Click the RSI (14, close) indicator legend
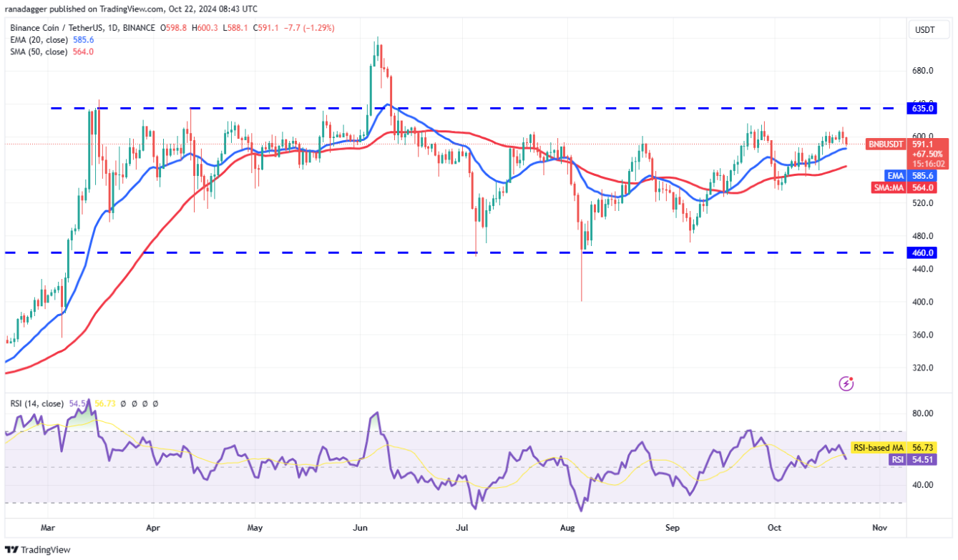Screen dimensions: 958x560 (x=36, y=404)
